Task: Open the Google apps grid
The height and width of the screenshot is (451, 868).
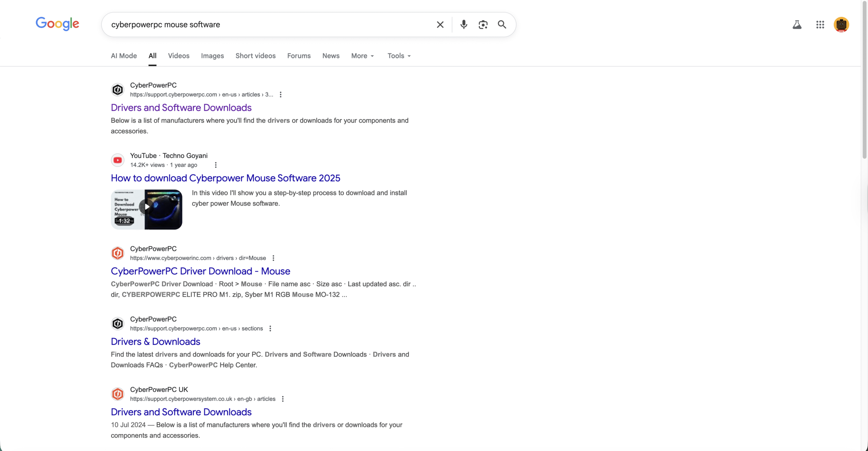Action: (820, 24)
